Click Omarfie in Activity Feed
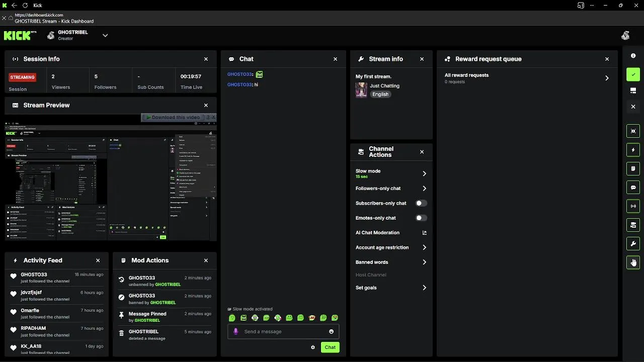Image resolution: width=644 pixels, height=362 pixels. point(30,310)
